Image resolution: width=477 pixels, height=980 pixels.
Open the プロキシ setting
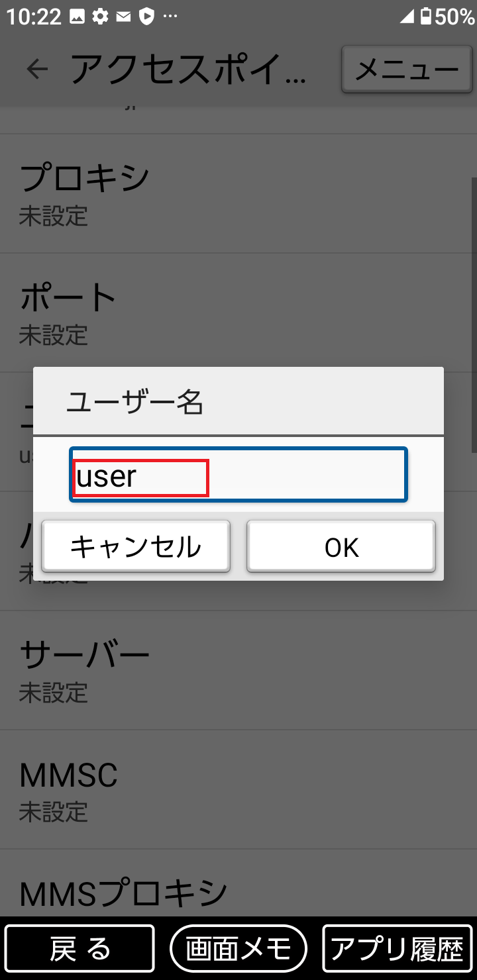point(238,192)
